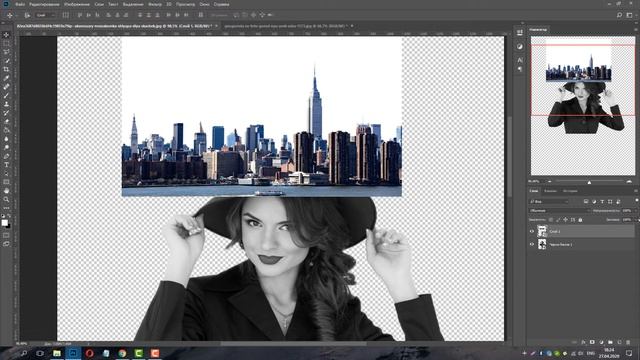Click the navigator zoom in button
The height and width of the screenshot is (360, 640).
[629, 182]
